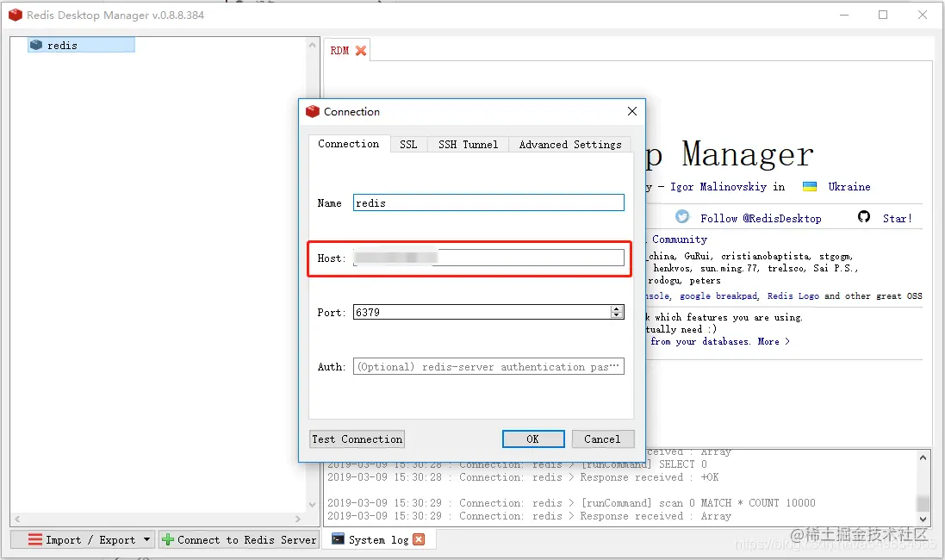This screenshot has height=560, width=945.
Task: Select the Connection tab in dialog
Action: tap(348, 144)
